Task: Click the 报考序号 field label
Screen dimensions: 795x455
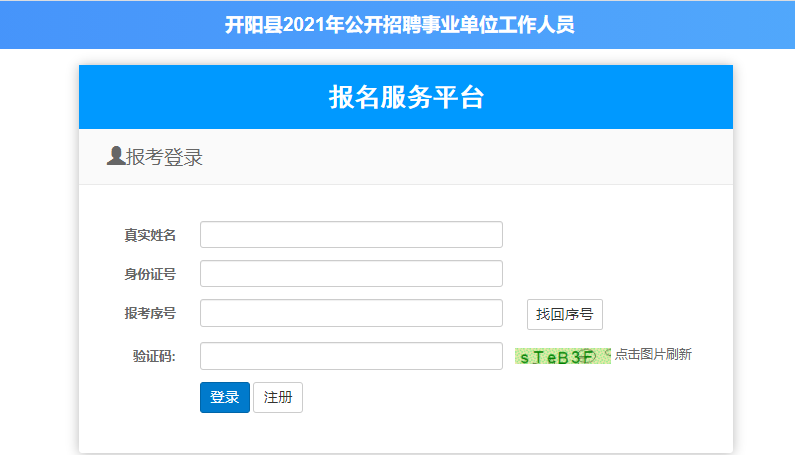Action: (150, 313)
